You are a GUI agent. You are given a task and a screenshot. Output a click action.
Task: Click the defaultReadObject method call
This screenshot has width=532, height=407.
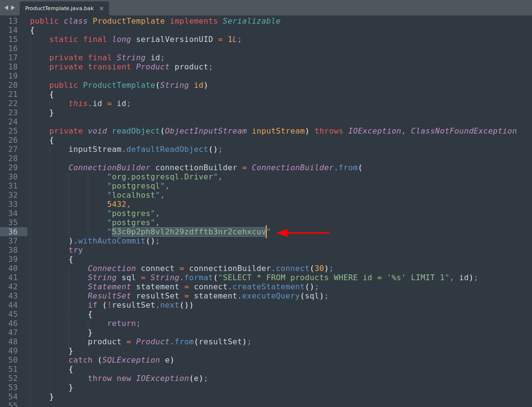point(167,149)
